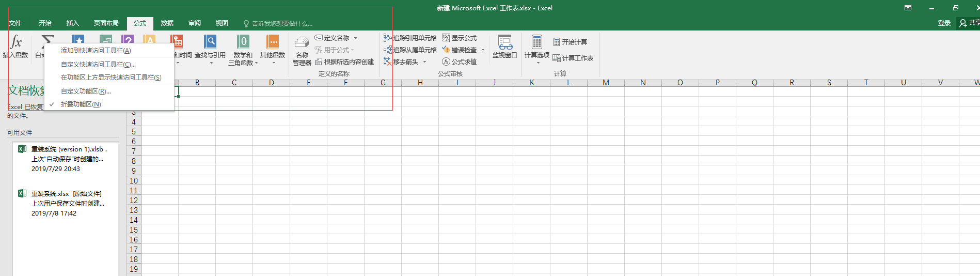Select column H header
Screen dimensions: 980x276
(x=420, y=82)
